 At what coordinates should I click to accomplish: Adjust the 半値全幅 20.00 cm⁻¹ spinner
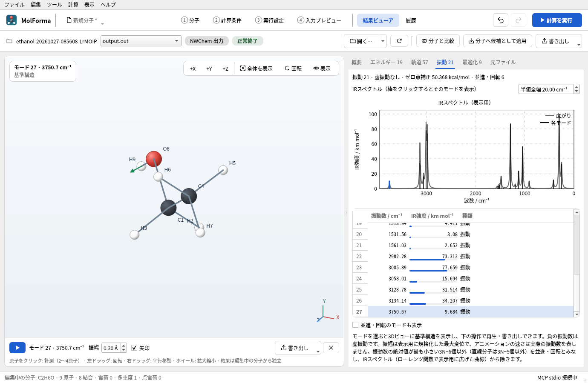pyautogui.click(x=576, y=89)
